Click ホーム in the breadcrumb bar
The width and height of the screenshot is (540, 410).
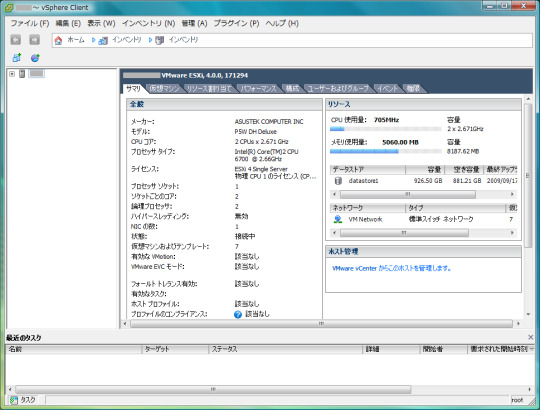click(76, 40)
